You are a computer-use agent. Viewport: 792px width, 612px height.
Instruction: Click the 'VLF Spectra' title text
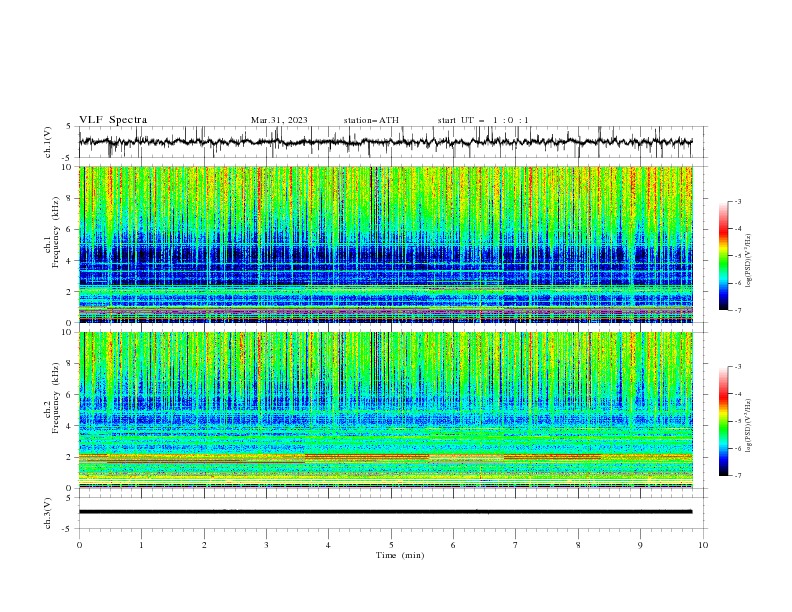point(113,120)
